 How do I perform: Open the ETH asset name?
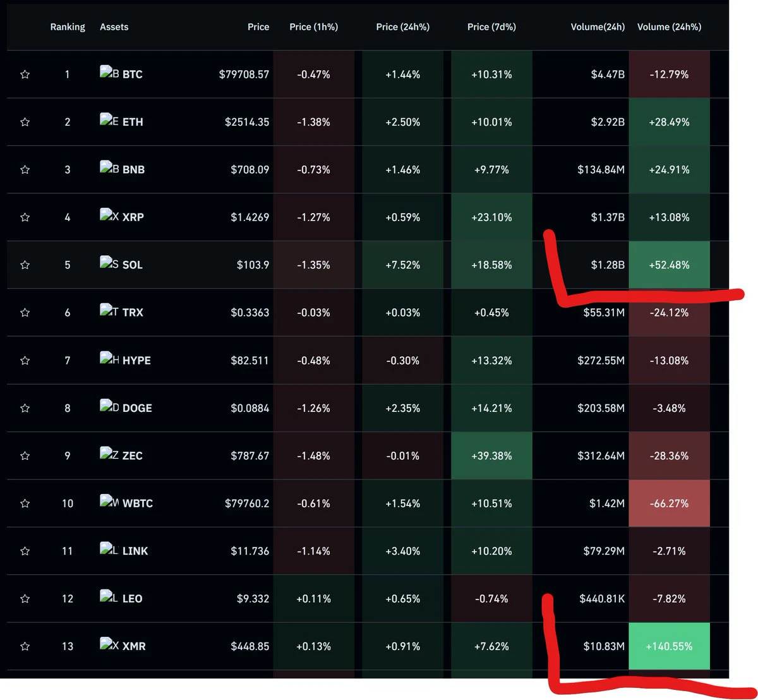tap(133, 122)
